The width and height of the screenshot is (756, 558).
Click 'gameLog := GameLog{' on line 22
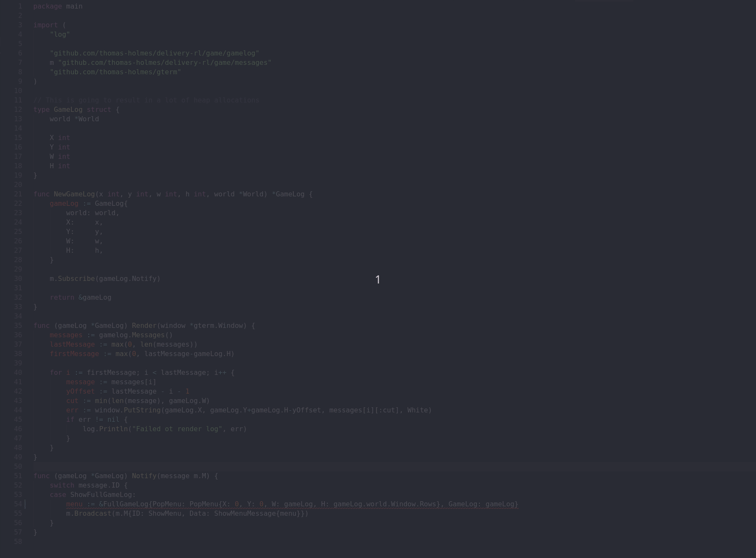point(89,204)
